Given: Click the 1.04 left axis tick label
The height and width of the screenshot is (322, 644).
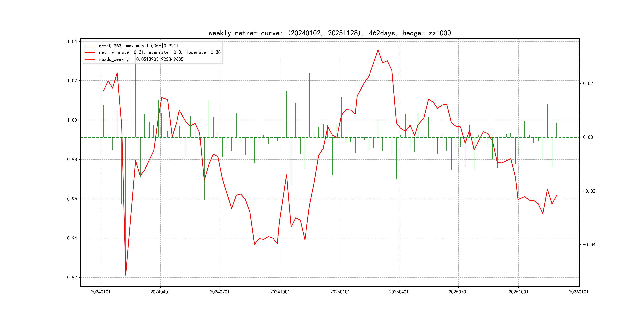Looking at the screenshot, I should click(72, 42).
